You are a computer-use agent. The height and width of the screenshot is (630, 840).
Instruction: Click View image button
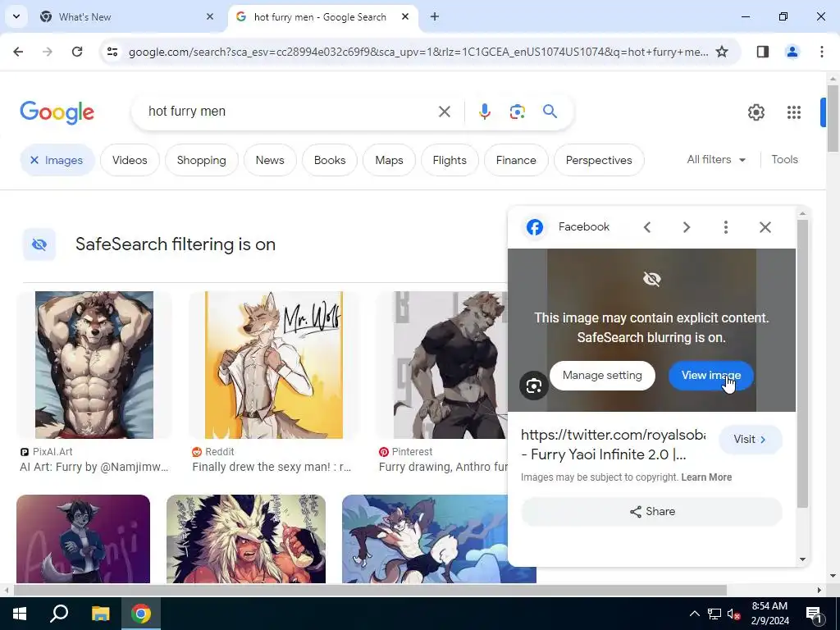711,376
